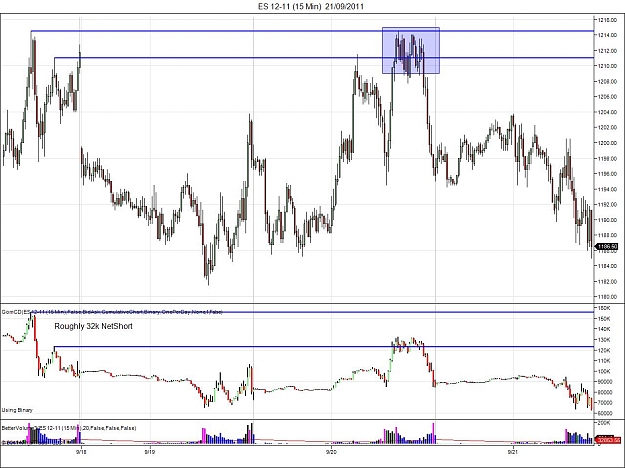
Task: Click the 9/20 date label
Action: 331,452
